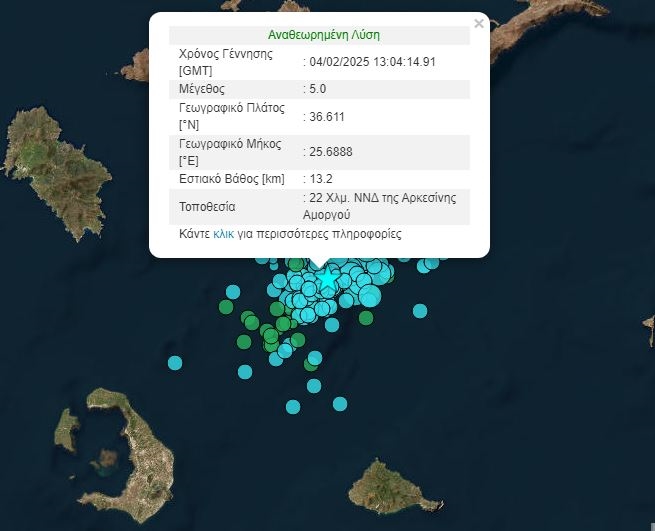The width and height of the screenshot is (655, 531).
Task: Close the earthquake info popup
Action: (479, 23)
